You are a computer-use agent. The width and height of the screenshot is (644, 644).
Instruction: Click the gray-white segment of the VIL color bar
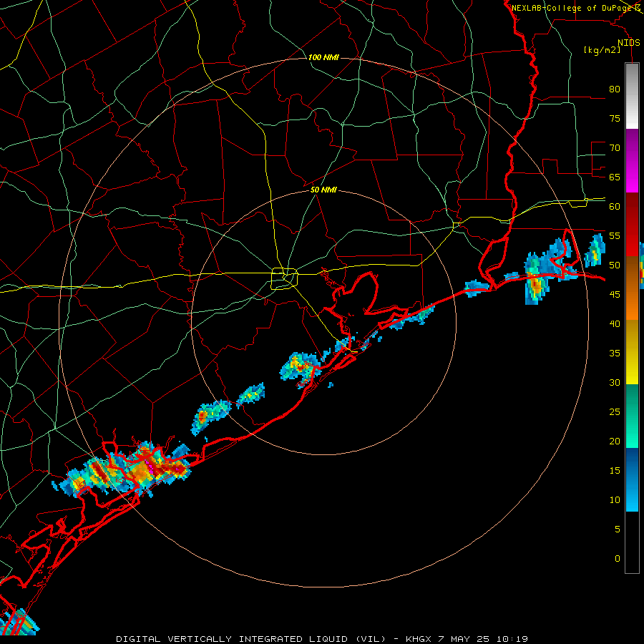point(632,96)
